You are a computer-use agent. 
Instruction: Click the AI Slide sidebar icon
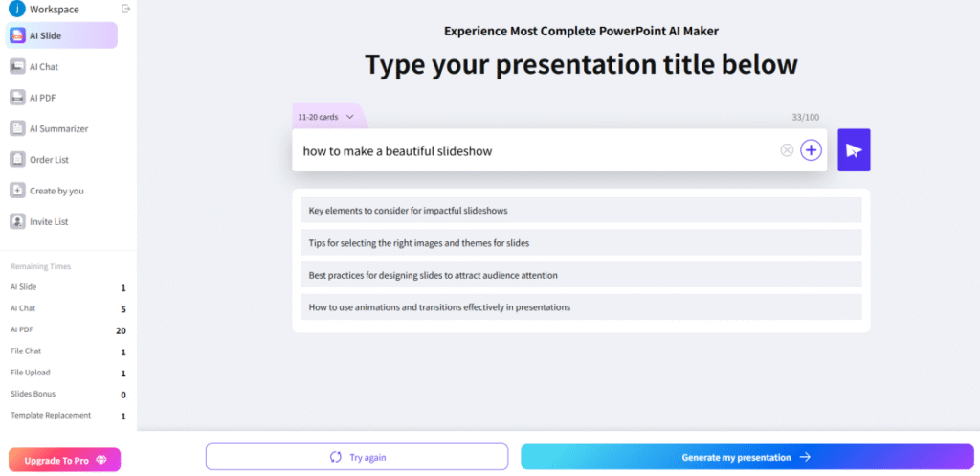click(17, 35)
